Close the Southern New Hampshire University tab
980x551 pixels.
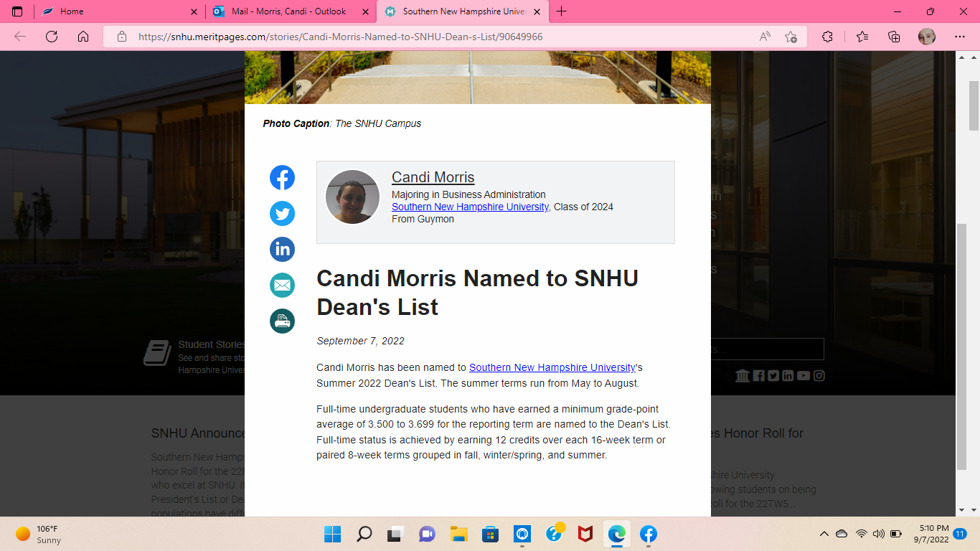[537, 11]
